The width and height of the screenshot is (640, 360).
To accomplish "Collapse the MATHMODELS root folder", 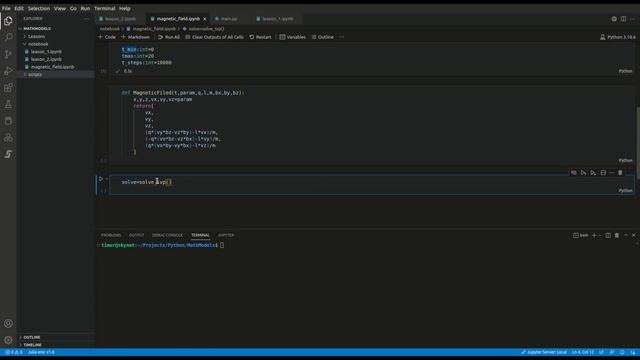I will click(36, 29).
